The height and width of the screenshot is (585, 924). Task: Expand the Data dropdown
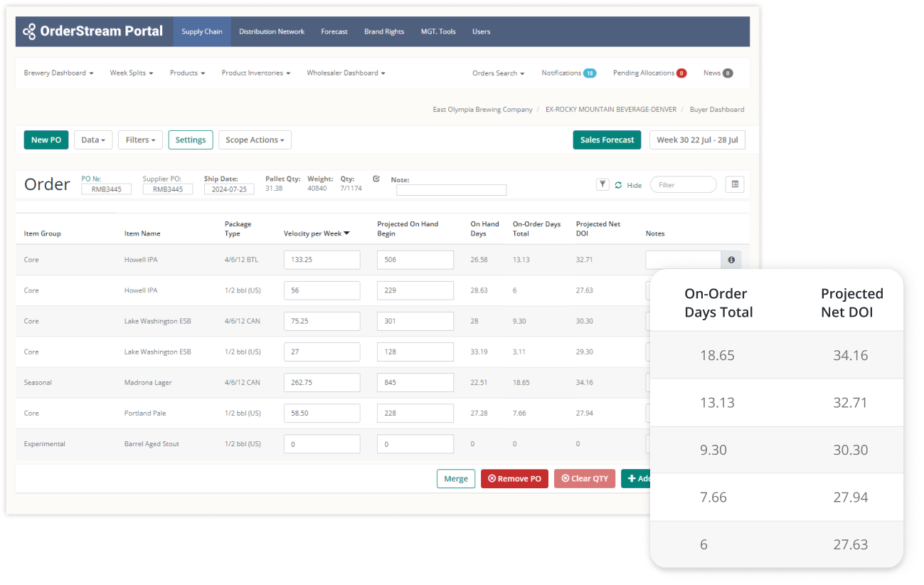93,140
